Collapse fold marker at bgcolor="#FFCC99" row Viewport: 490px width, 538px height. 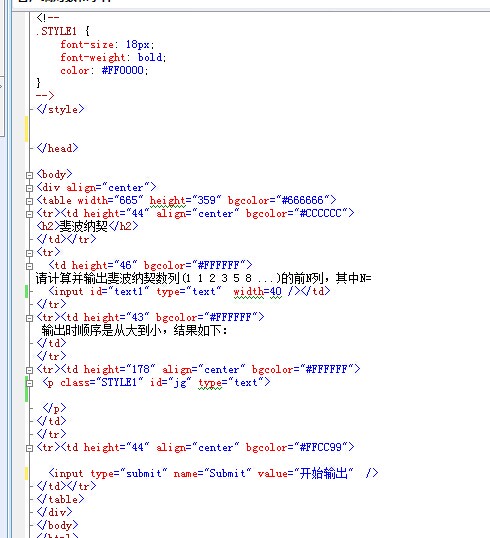coord(29,448)
